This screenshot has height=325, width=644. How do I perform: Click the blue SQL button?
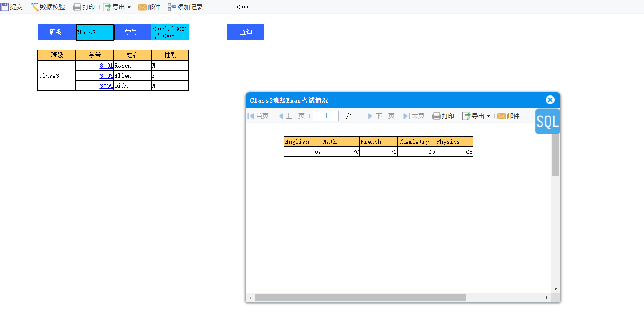(547, 122)
